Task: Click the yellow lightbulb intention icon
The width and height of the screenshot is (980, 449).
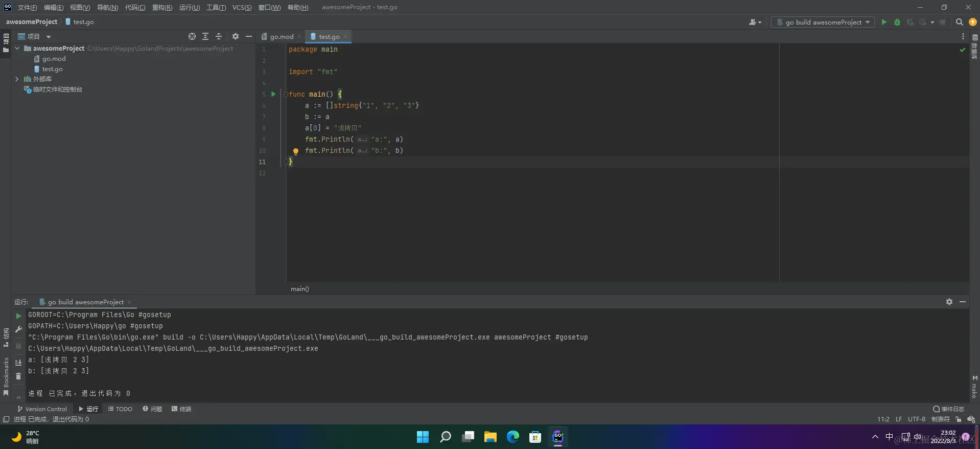Action: pyautogui.click(x=295, y=151)
